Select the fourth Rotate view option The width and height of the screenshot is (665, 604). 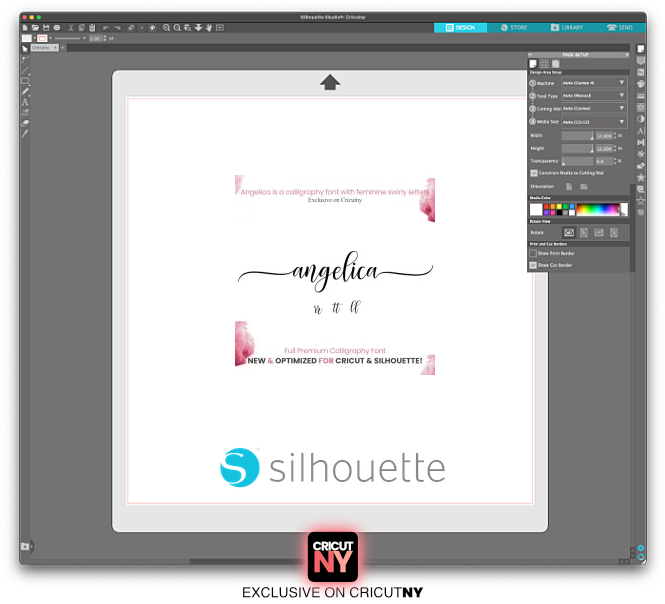tap(614, 232)
